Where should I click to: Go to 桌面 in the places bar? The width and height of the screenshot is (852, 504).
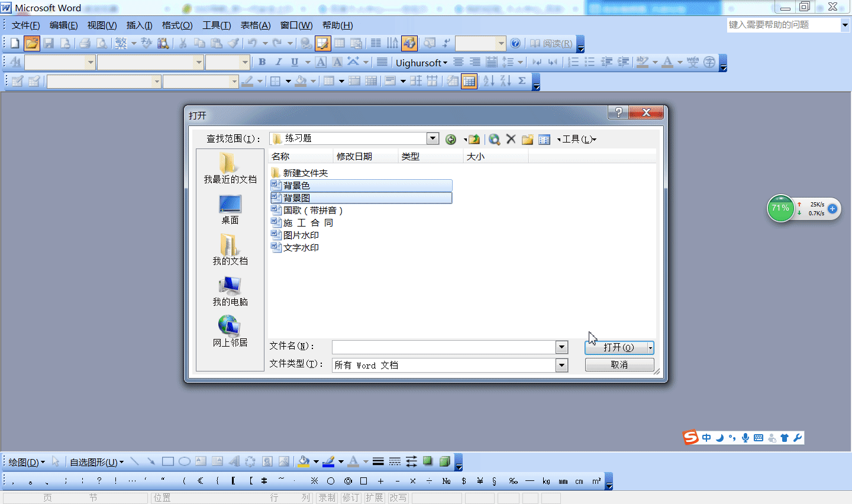[x=230, y=209]
